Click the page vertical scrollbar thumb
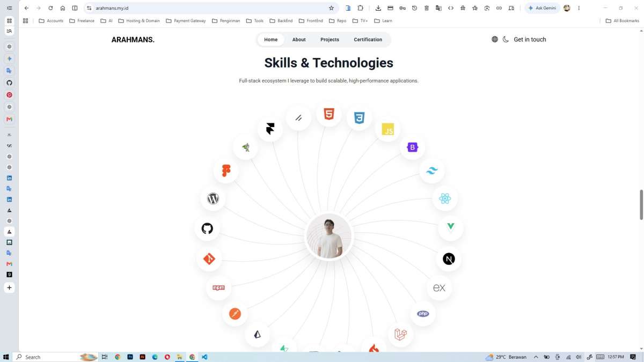 [x=640, y=204]
